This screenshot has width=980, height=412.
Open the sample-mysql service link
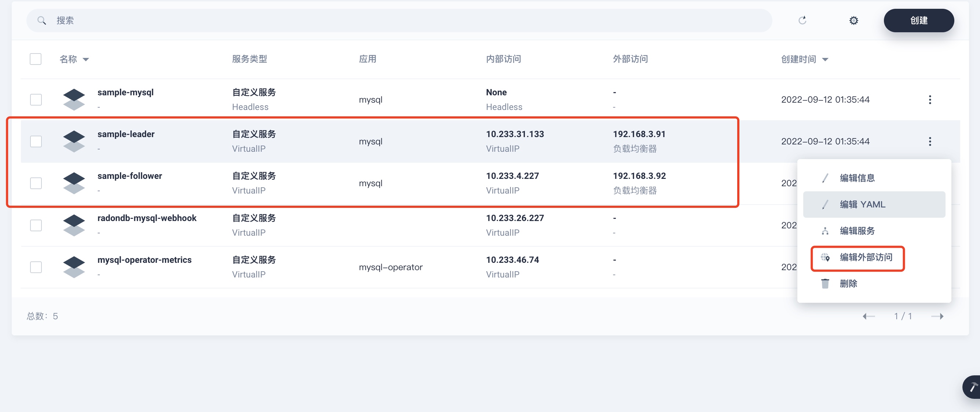tap(125, 92)
